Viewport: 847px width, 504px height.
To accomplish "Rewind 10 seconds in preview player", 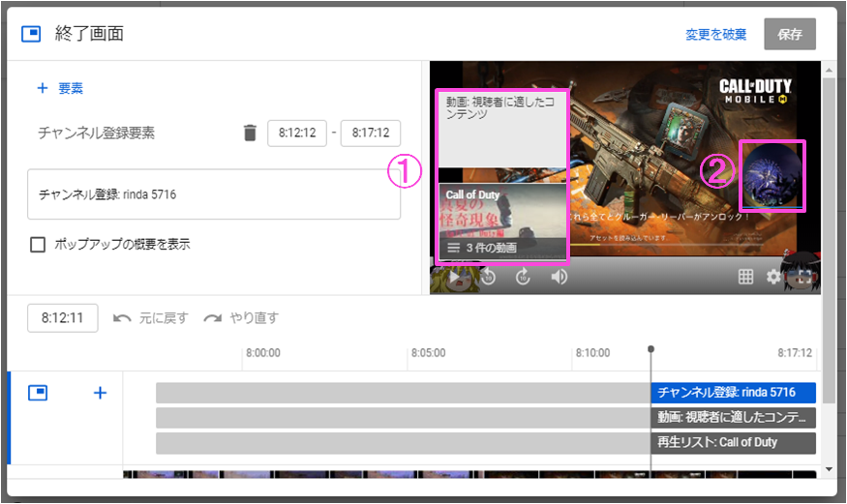I will (x=488, y=277).
